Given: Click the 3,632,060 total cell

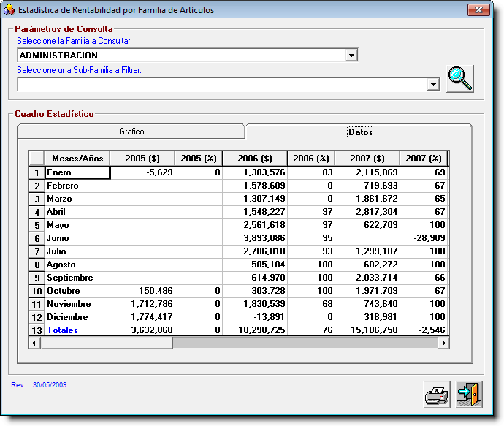Looking at the screenshot, I should coord(142,330).
